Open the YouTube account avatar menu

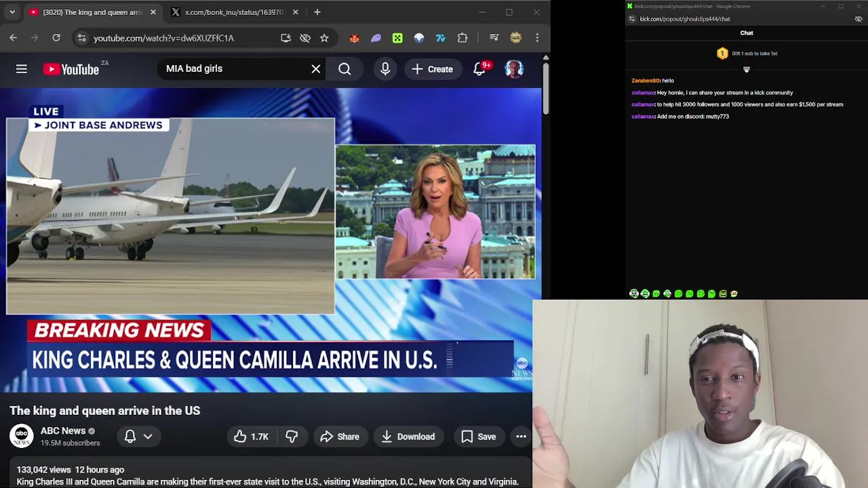point(514,69)
